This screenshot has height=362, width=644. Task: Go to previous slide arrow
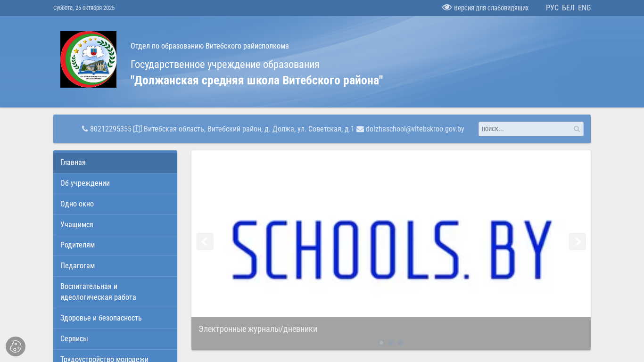[x=205, y=241]
